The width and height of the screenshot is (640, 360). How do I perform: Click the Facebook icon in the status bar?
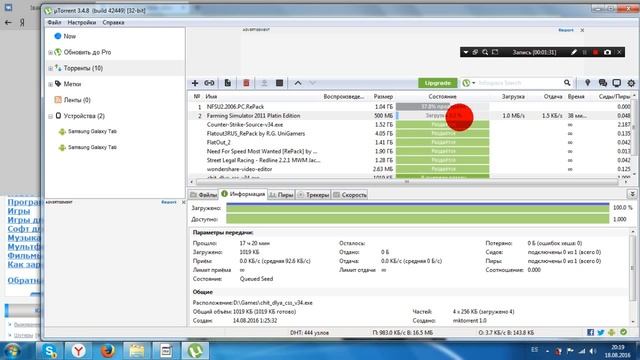590,333
